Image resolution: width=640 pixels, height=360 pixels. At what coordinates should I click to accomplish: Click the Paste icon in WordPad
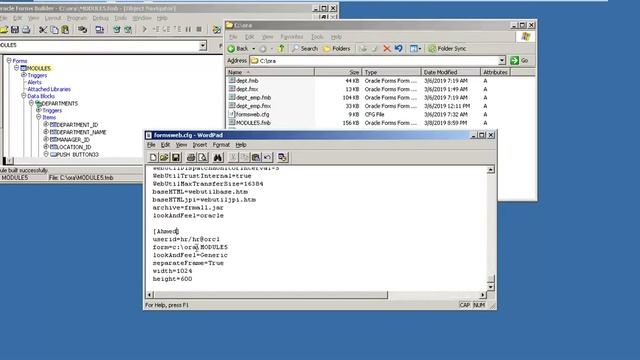(x=256, y=158)
